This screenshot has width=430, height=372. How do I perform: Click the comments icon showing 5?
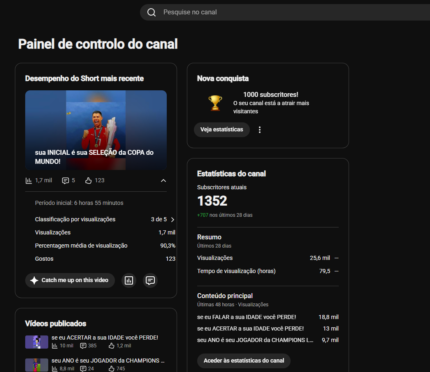[x=65, y=181]
